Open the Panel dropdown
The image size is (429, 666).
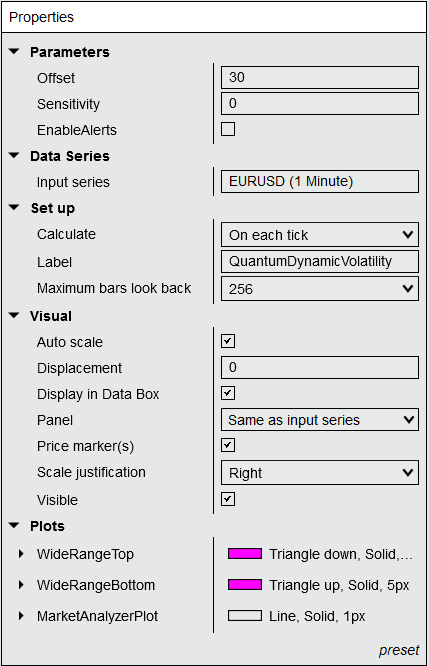320,420
